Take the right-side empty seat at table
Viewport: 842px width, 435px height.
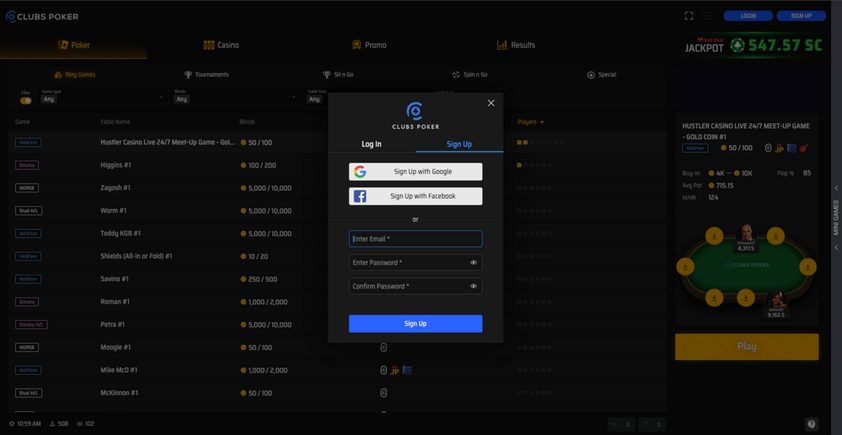(x=808, y=266)
